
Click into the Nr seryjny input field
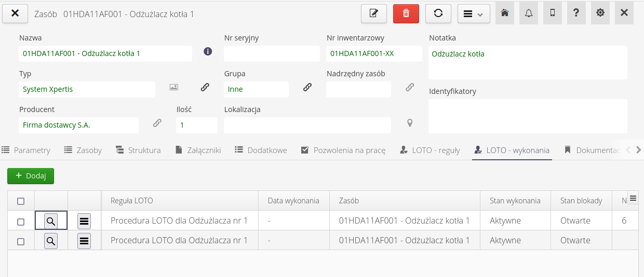pyautogui.click(x=272, y=54)
